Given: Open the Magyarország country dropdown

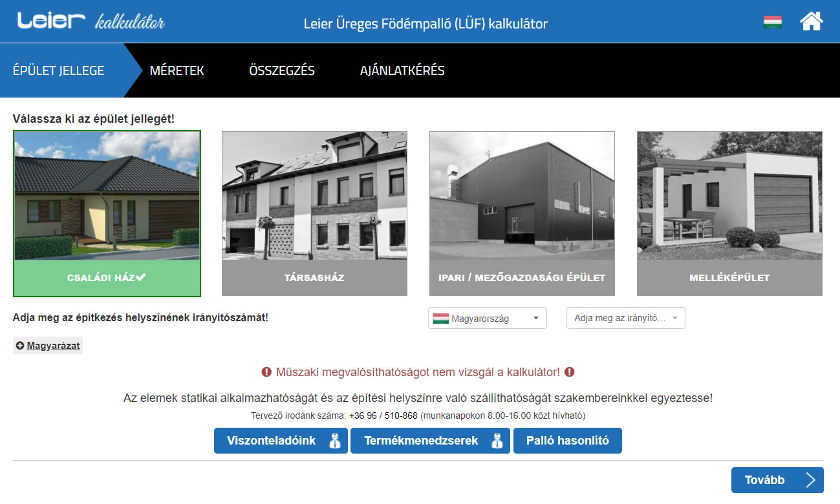Looking at the screenshot, I should (488, 318).
